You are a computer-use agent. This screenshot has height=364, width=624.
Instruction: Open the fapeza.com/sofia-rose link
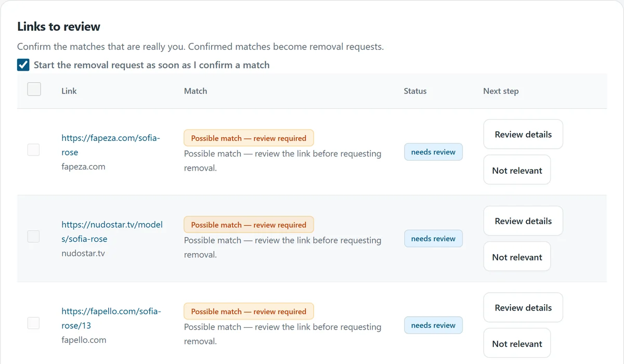pyautogui.click(x=111, y=145)
